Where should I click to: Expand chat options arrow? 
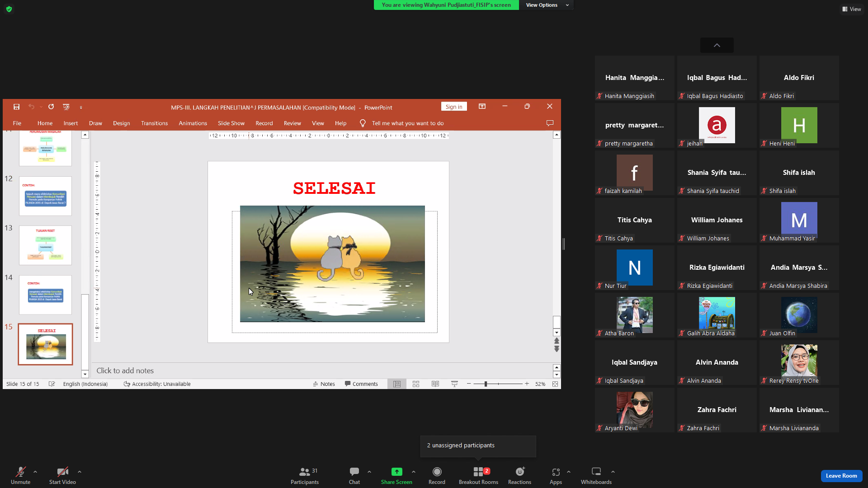click(x=369, y=472)
